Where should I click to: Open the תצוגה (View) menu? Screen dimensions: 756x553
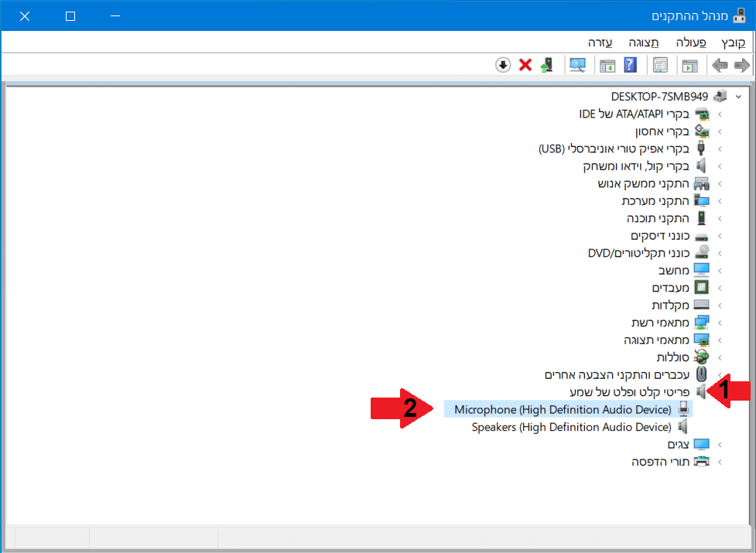(x=644, y=42)
